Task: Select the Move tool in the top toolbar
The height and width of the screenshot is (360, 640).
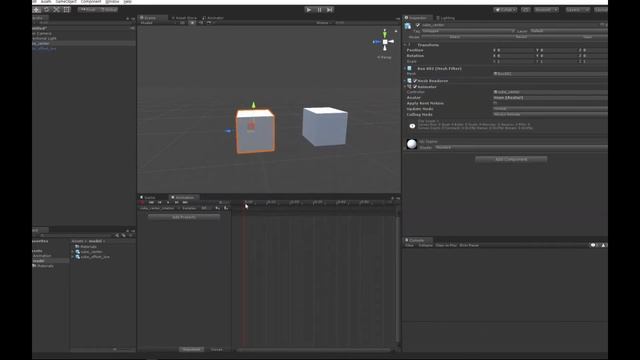Action: 37,9
